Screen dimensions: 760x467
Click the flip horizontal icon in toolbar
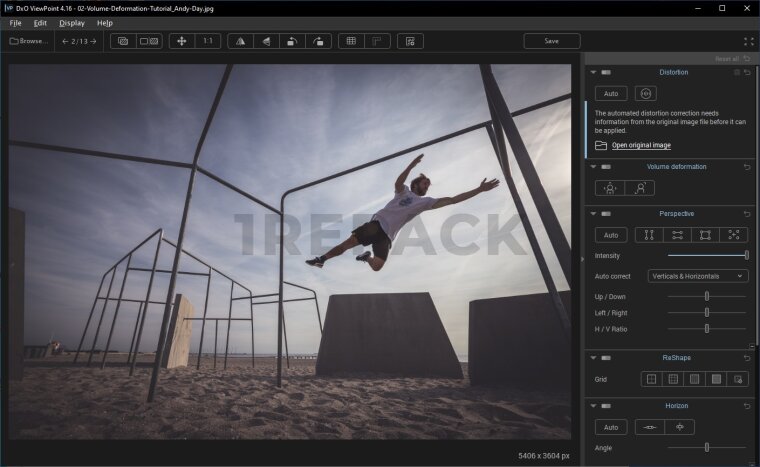tap(239, 41)
